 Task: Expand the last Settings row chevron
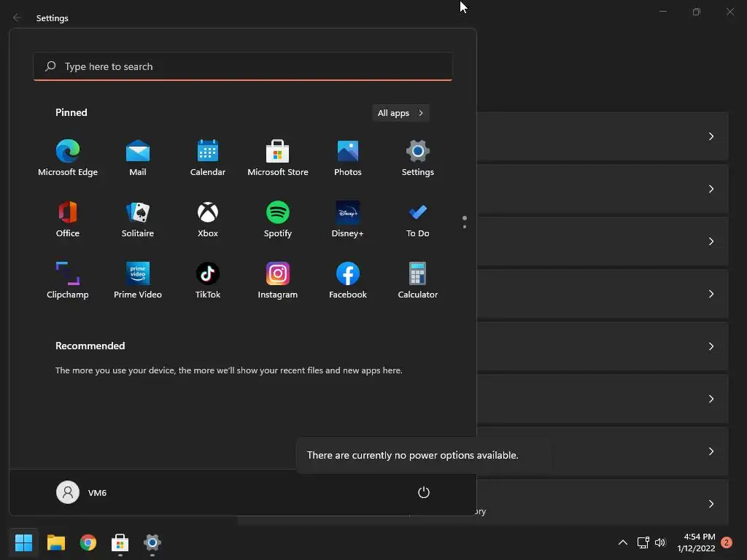pyautogui.click(x=711, y=504)
